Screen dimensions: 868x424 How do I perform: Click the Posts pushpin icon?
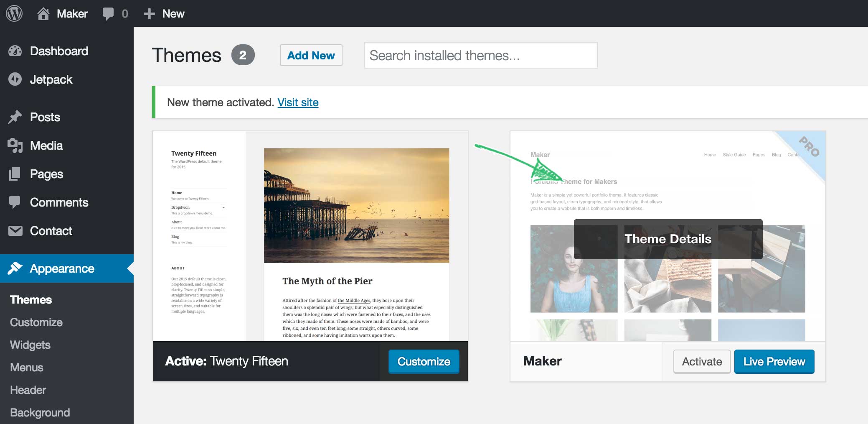[x=15, y=117]
